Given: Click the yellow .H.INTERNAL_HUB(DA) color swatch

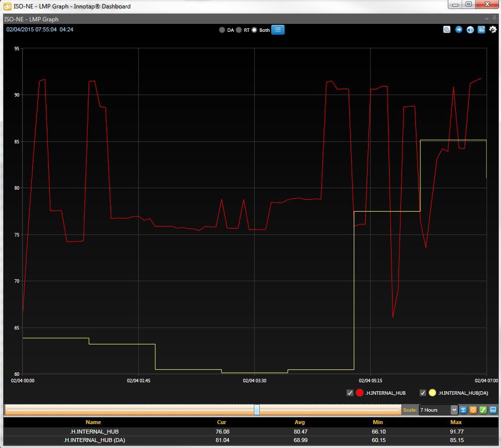Looking at the screenshot, I should [x=432, y=393].
